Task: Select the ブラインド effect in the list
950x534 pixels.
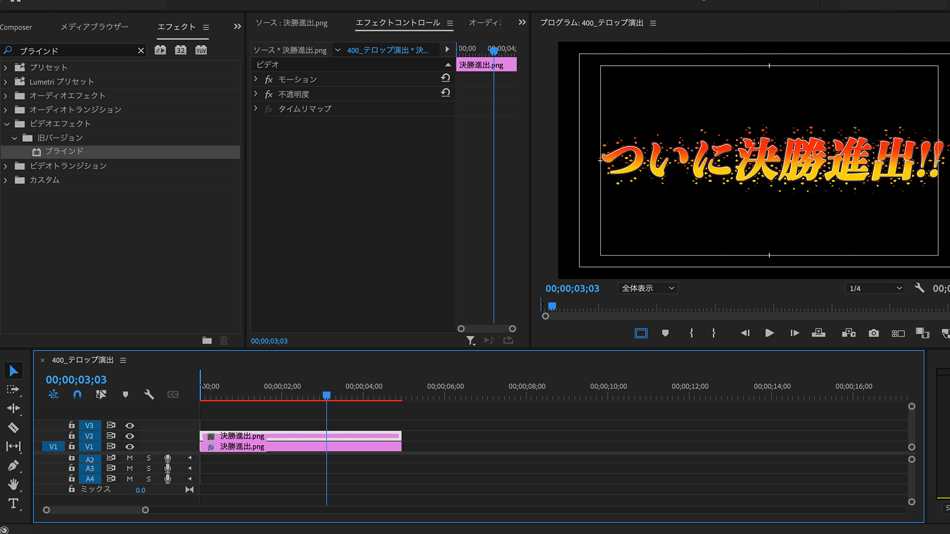Action: [64, 152]
